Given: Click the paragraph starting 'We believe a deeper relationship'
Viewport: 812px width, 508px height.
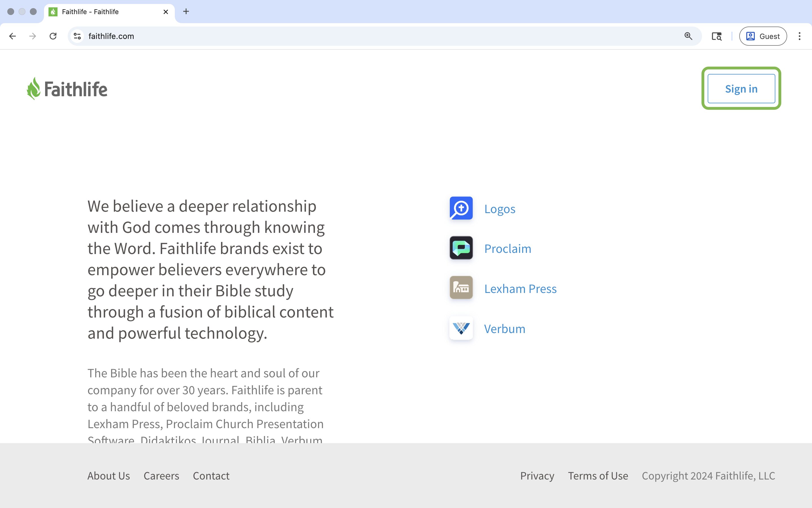Looking at the screenshot, I should [x=211, y=270].
